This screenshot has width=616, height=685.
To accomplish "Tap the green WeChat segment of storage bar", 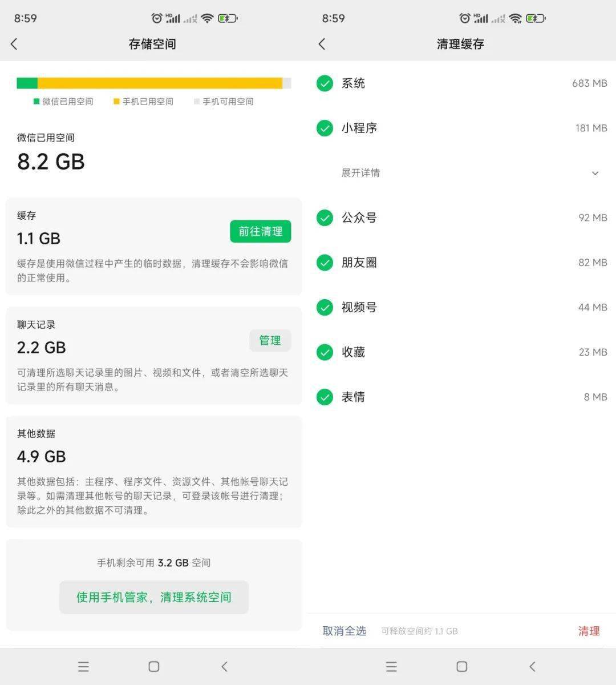I will click(x=27, y=83).
